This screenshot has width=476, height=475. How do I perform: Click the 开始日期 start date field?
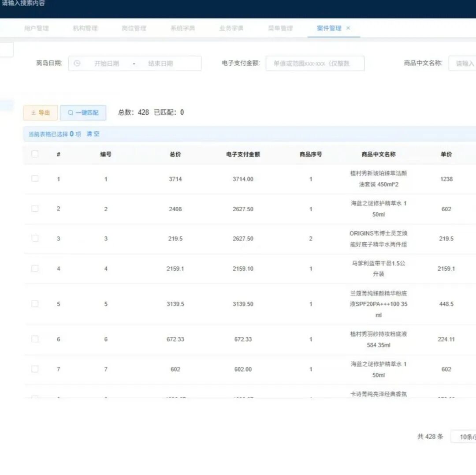[x=107, y=64]
